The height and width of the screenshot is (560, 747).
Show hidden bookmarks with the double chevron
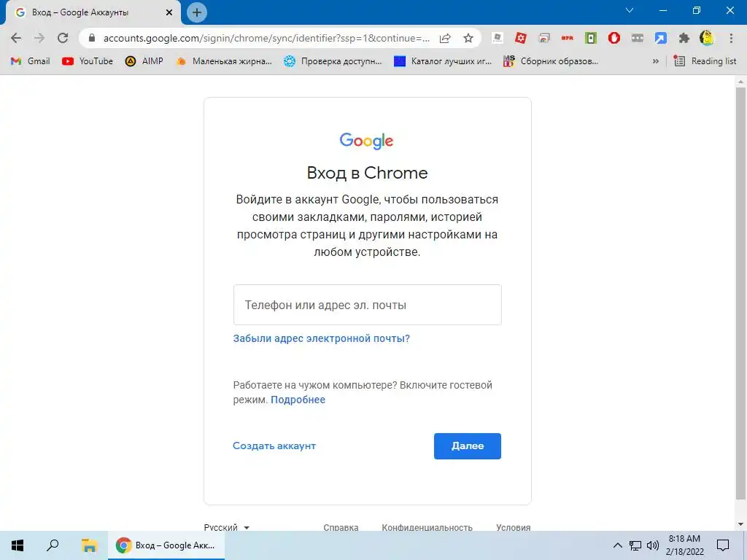coord(656,61)
